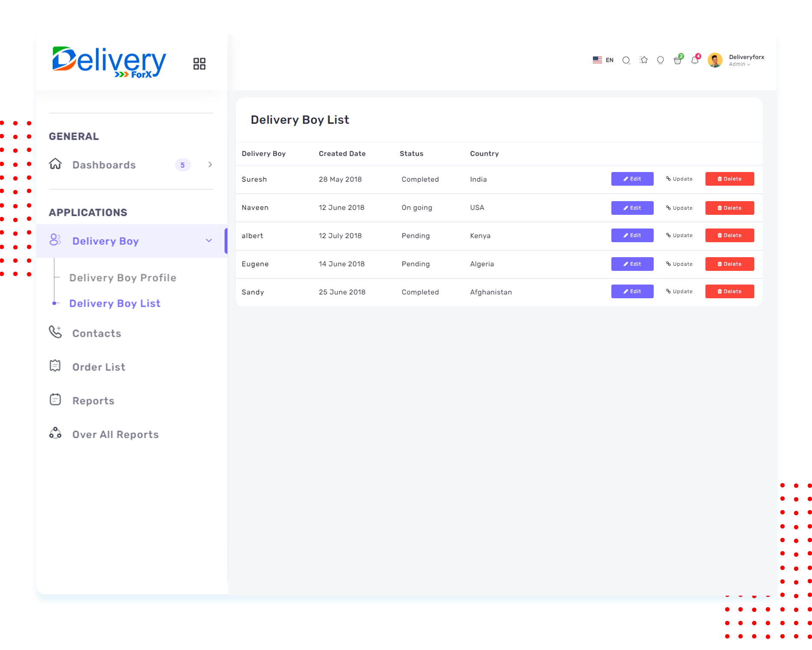Viewport: 812px width, 650px height.
Task: Go to Contacts in sidebar
Action: [x=97, y=334]
